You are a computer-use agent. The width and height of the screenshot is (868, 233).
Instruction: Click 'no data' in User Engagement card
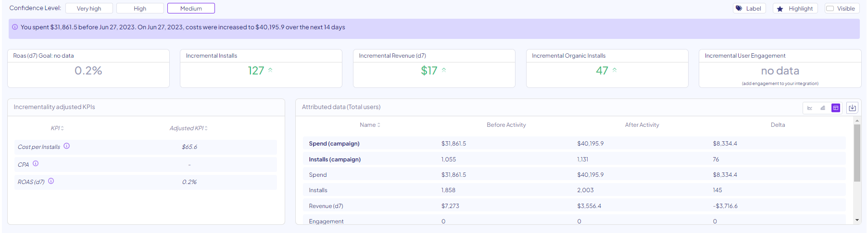tap(780, 71)
